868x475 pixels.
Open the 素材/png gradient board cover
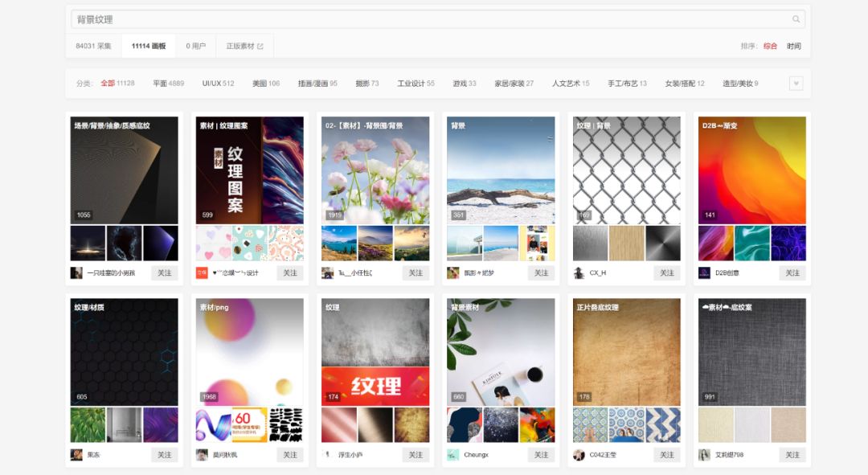click(x=250, y=352)
